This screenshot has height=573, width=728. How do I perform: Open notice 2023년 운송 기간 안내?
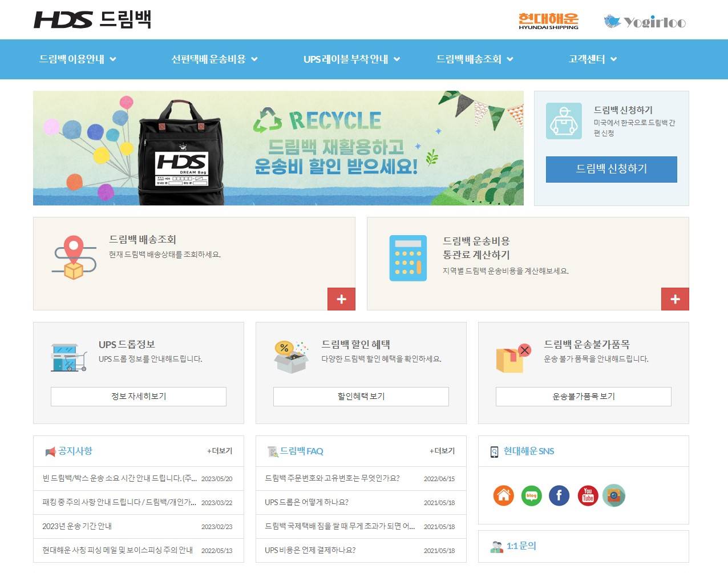(77, 526)
